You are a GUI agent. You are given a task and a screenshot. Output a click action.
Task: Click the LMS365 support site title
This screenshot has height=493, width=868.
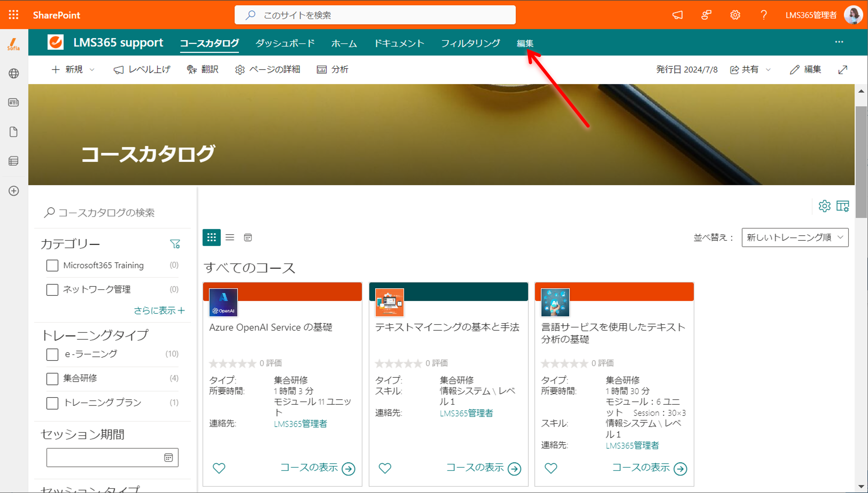[118, 42]
